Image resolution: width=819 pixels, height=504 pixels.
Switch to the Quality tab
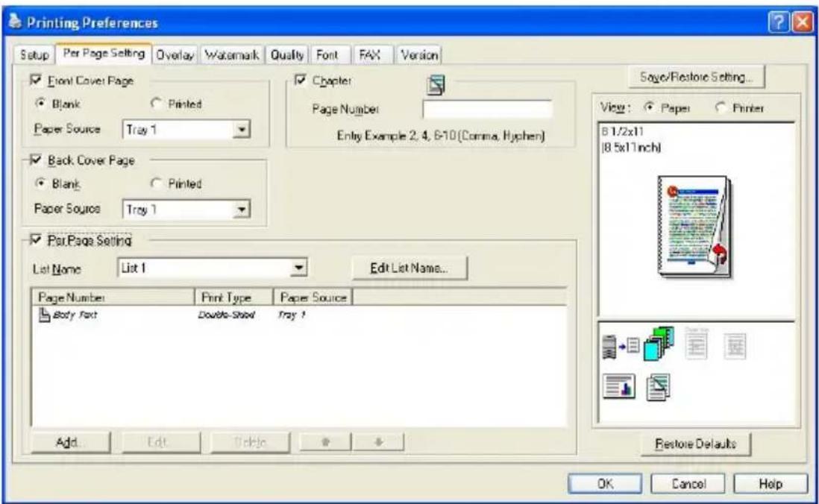click(x=286, y=55)
